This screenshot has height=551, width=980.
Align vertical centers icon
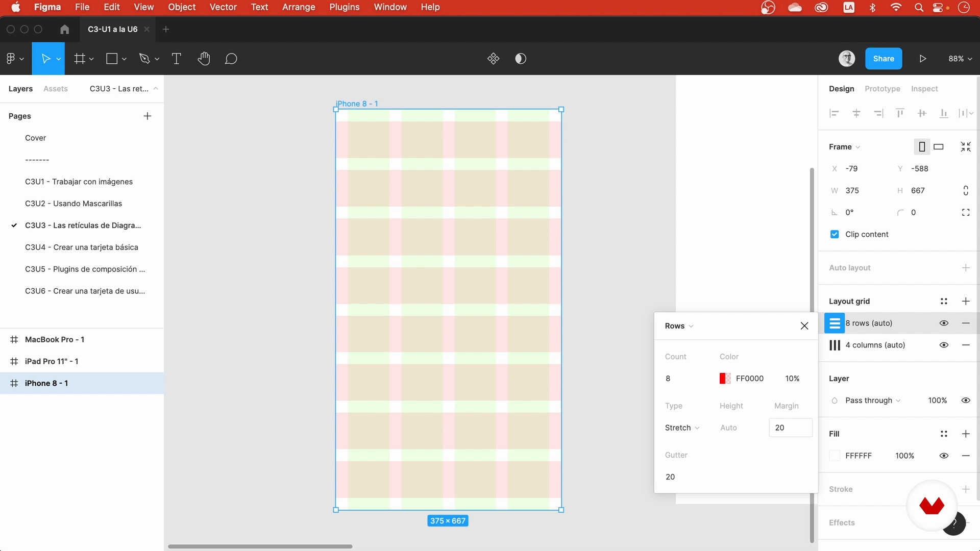922,113
